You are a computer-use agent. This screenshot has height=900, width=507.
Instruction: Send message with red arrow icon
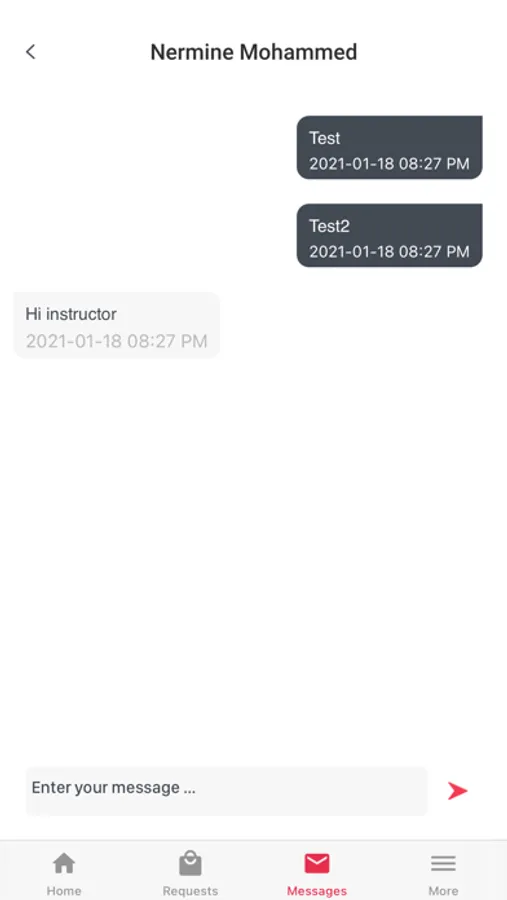458,791
